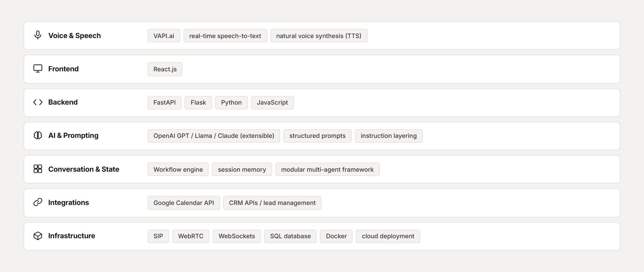Click the monitor icon beside Frontend
Image resolution: width=644 pixels, height=272 pixels.
38,69
